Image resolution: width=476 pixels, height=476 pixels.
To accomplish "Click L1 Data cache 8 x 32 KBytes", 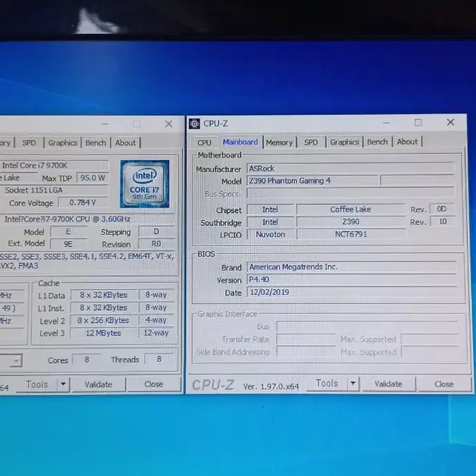I will coord(104,295).
